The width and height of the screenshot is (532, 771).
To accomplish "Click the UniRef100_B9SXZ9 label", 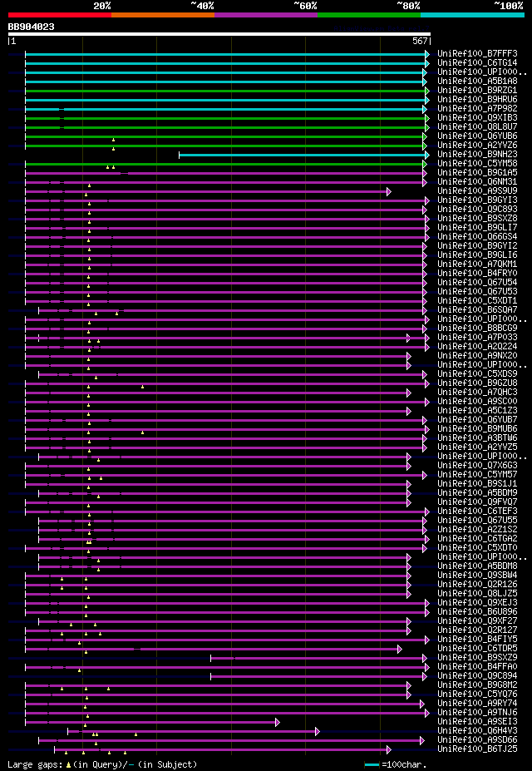I will (x=477, y=658).
